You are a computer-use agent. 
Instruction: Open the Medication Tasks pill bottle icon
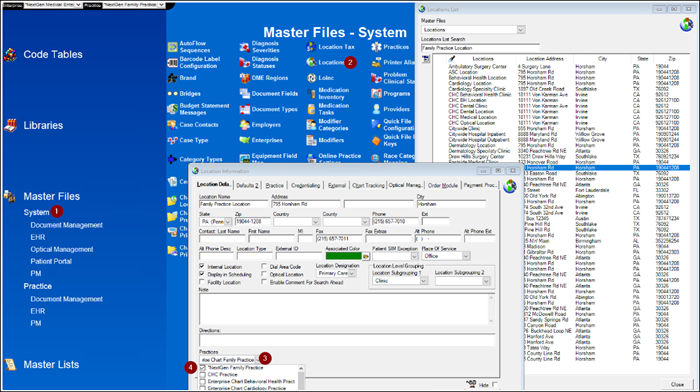pos(311,109)
